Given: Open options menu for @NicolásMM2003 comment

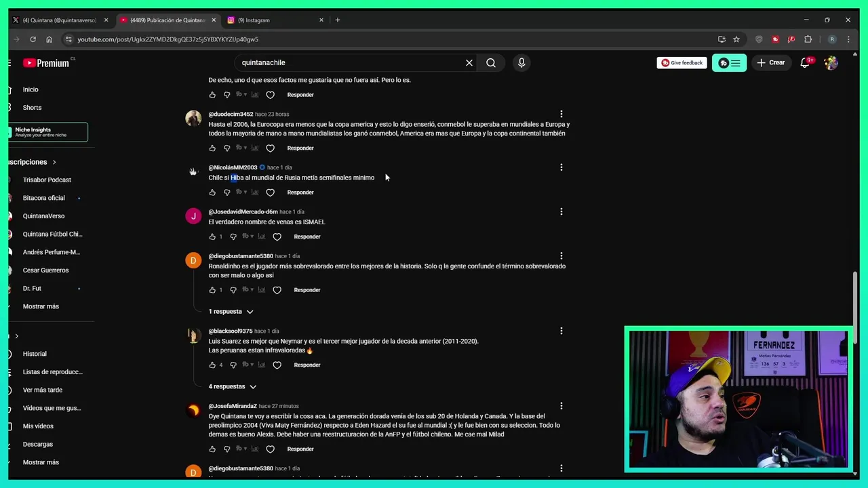Looking at the screenshot, I should [x=561, y=167].
